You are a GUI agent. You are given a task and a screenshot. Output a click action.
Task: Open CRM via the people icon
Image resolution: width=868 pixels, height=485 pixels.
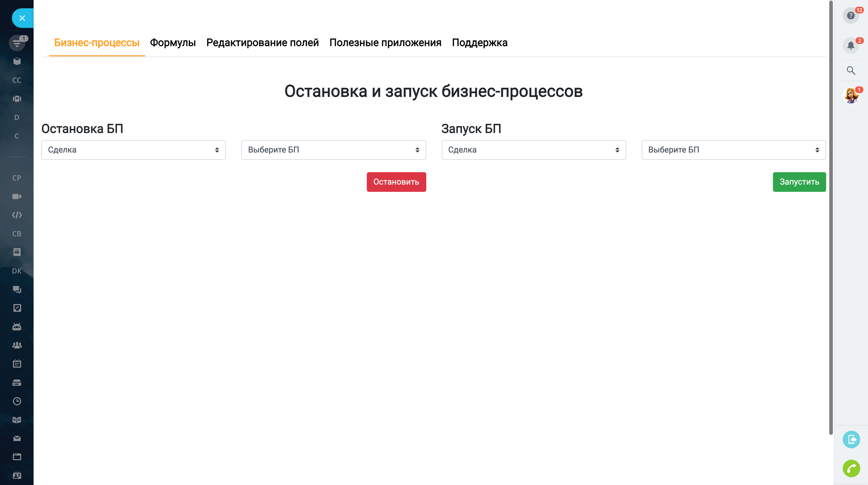tap(17, 345)
